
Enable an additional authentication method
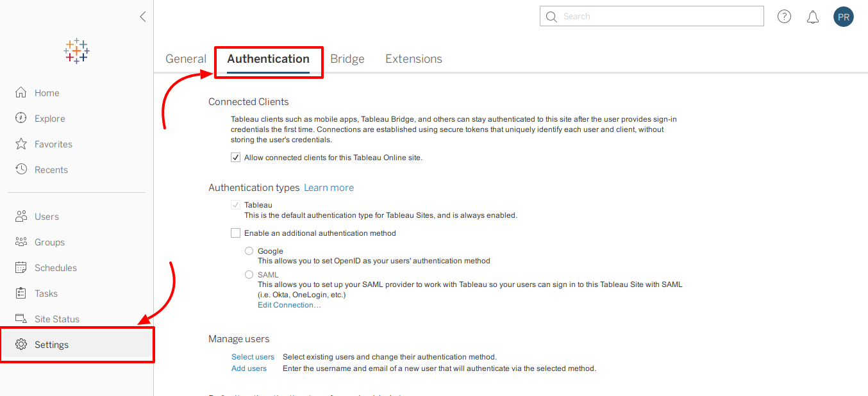(235, 233)
